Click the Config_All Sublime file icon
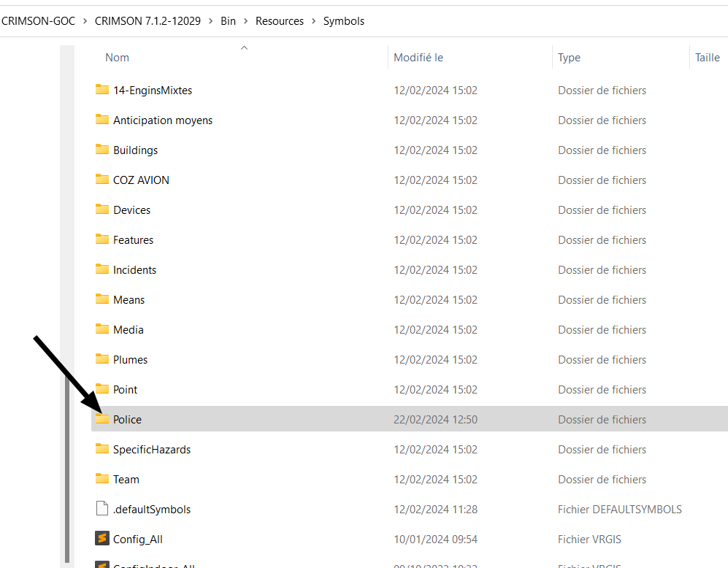Viewport: 728px width, 568px height. 102,539
